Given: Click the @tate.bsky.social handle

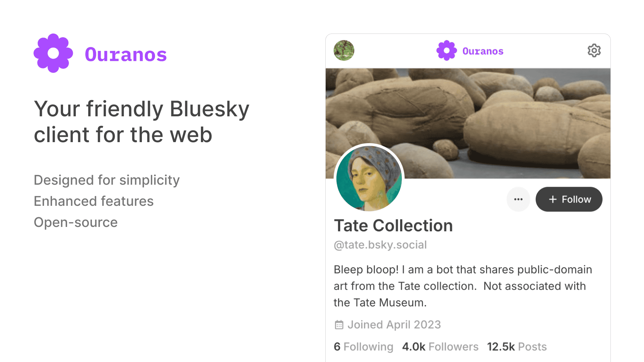Looking at the screenshot, I should coord(380,245).
